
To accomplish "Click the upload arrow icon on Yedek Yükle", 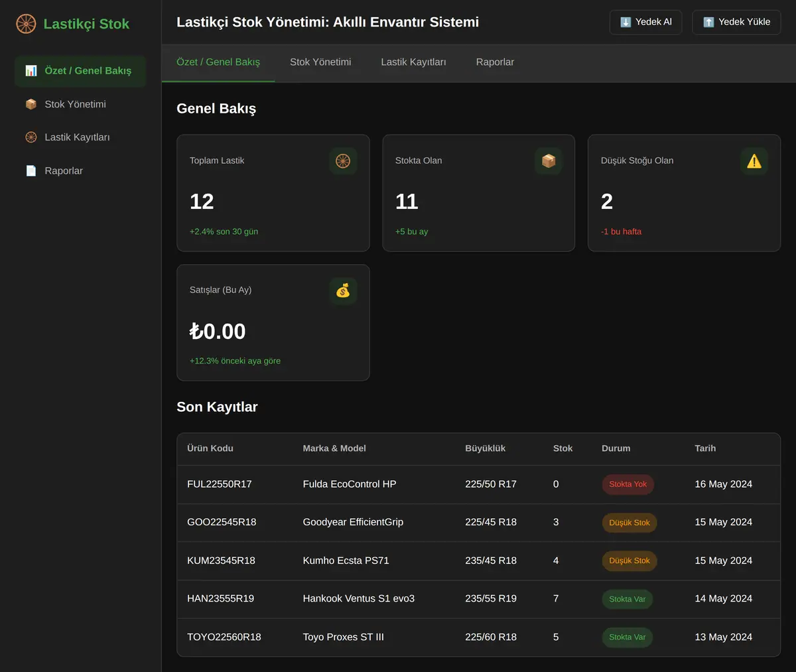I will point(708,22).
